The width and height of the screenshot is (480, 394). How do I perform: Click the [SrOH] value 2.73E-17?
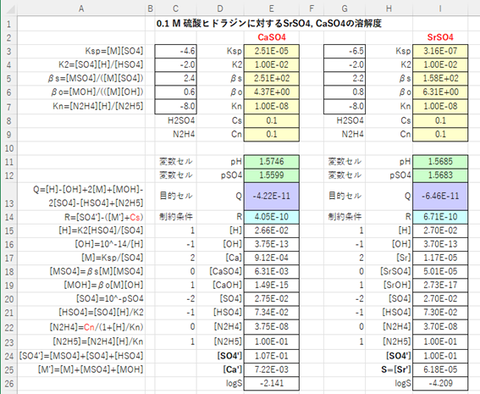click(x=440, y=285)
